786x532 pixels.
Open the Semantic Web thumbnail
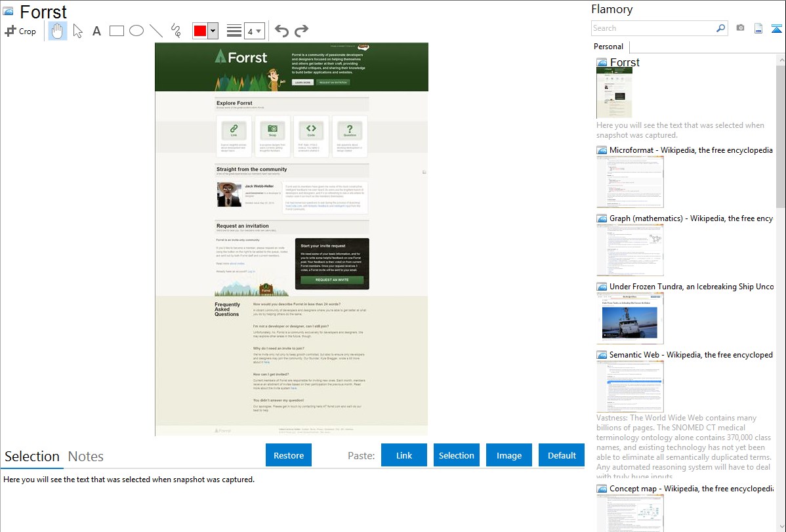(x=630, y=386)
